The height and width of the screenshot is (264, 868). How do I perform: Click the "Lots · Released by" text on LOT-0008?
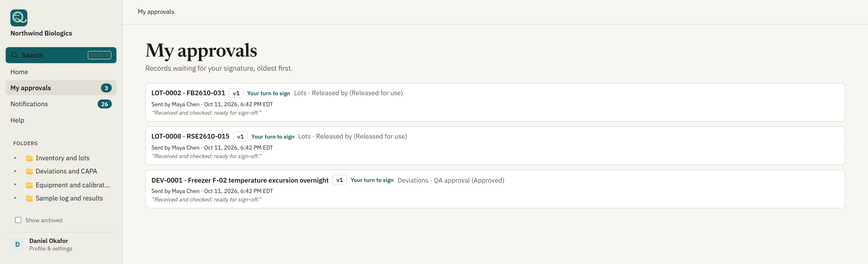[353, 136]
